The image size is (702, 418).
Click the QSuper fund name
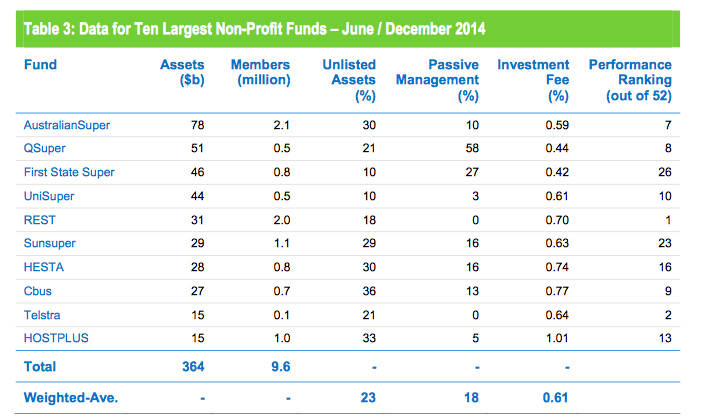[x=46, y=148]
